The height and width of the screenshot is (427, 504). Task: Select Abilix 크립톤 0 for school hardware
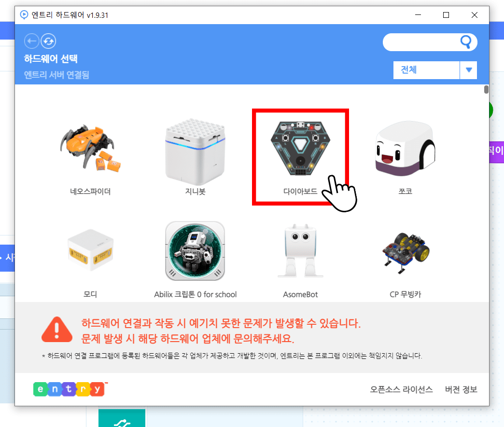tap(195, 251)
